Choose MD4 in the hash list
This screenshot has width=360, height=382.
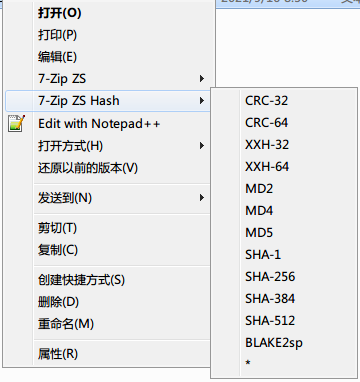point(259,211)
